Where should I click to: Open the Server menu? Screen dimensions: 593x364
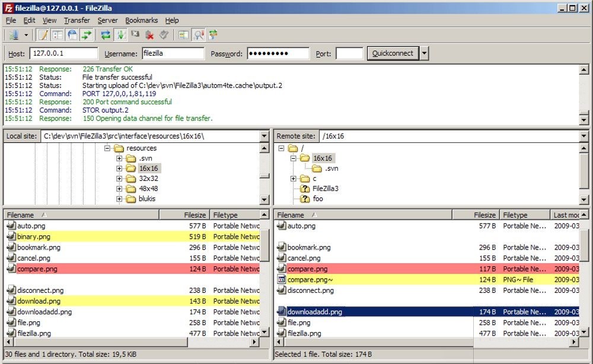point(107,20)
